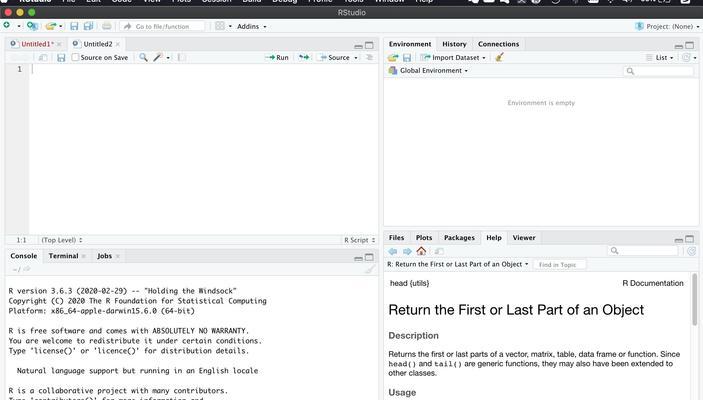Close the Jobs tab
Viewport: 703px width, 400px height.
tap(117, 256)
